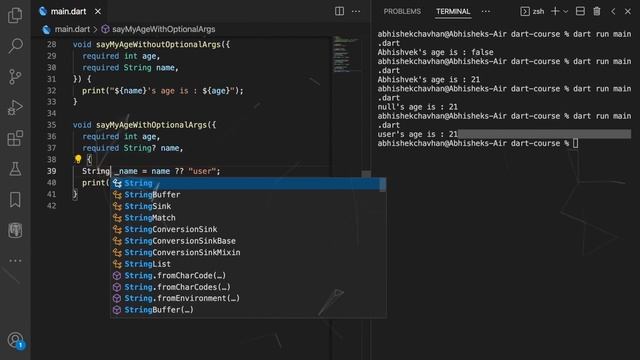This screenshot has width=640, height=360.
Task: Pick String.fromCharCode(…) constructor suggestion
Action: pos(249,275)
